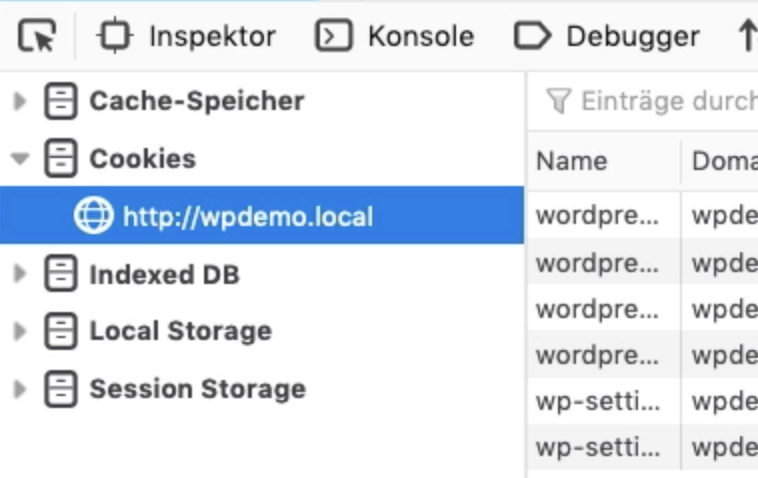Activate the element picker tool
The width and height of the screenshot is (758, 478).
click(x=37, y=35)
